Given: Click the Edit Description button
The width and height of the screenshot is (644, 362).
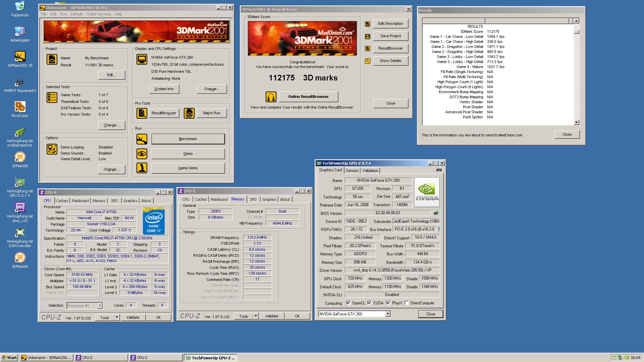Looking at the screenshot, I should [390, 23].
